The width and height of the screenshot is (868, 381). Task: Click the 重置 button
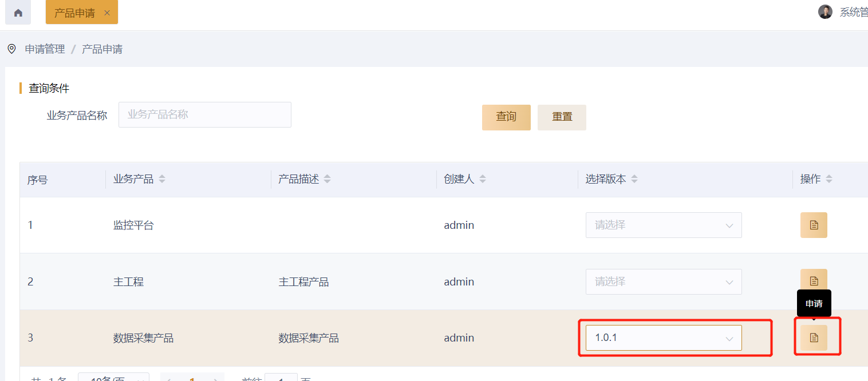562,117
